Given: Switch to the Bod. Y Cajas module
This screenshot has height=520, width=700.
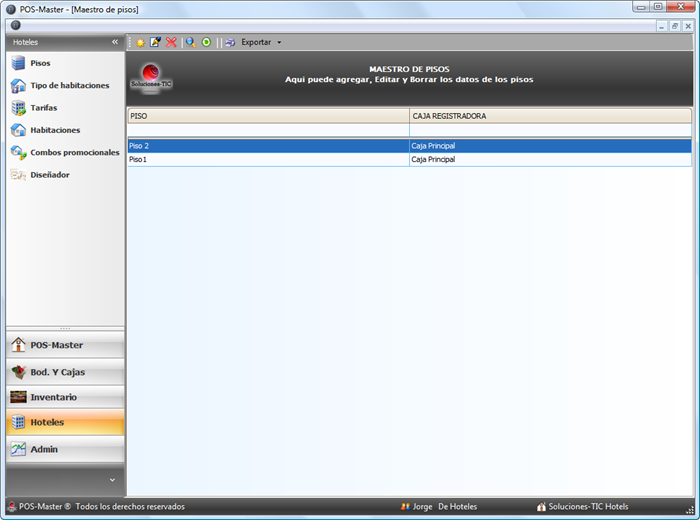Looking at the screenshot, I should pyautogui.click(x=65, y=371).
